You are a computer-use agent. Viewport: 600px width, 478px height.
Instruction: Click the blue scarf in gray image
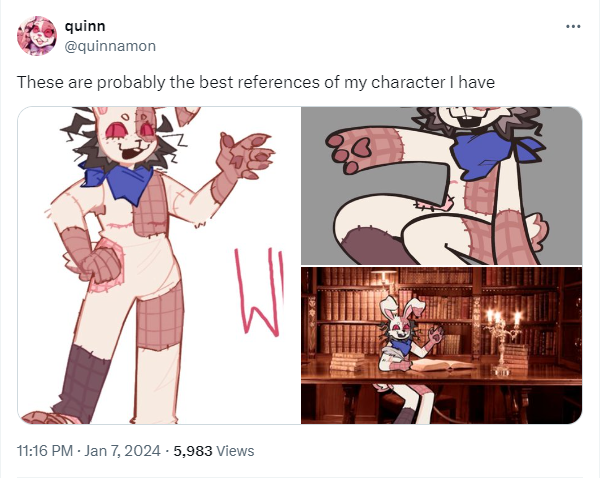(x=496, y=153)
